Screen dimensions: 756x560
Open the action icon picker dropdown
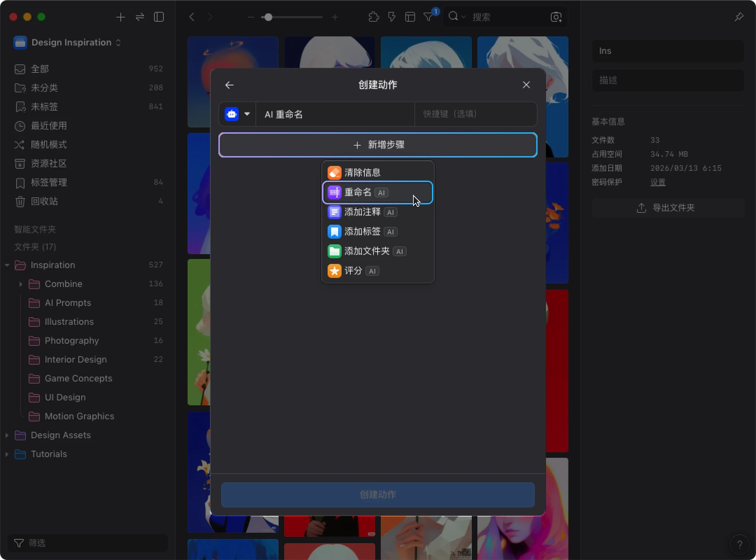247,114
